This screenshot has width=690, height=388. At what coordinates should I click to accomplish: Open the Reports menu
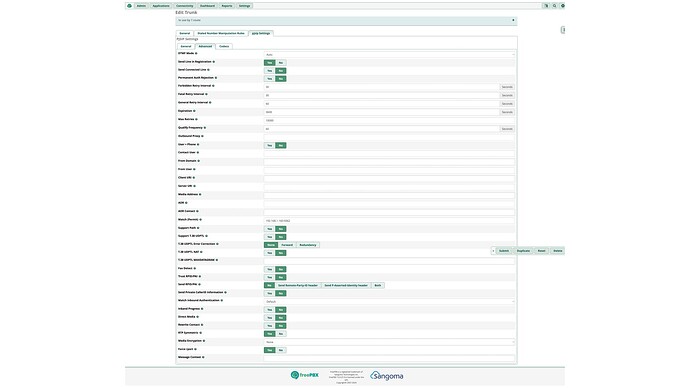click(x=227, y=6)
